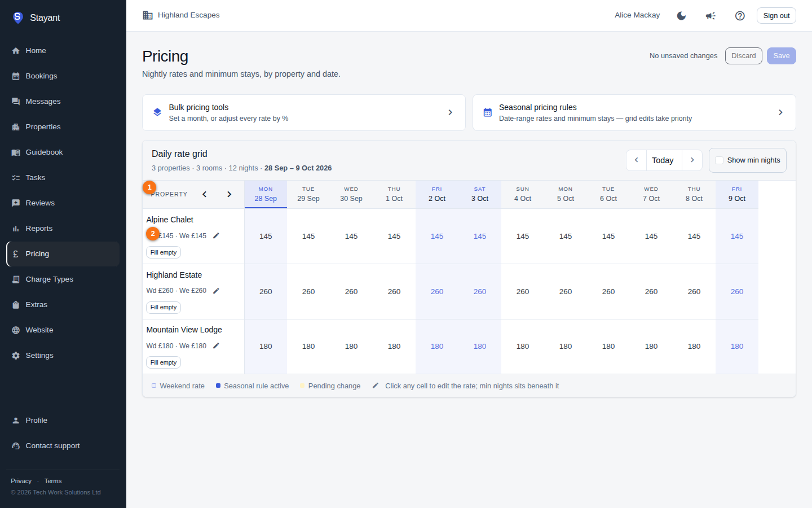Edit Alpine Chalet base rates pencil
The width and height of the screenshot is (812, 508).
216,235
